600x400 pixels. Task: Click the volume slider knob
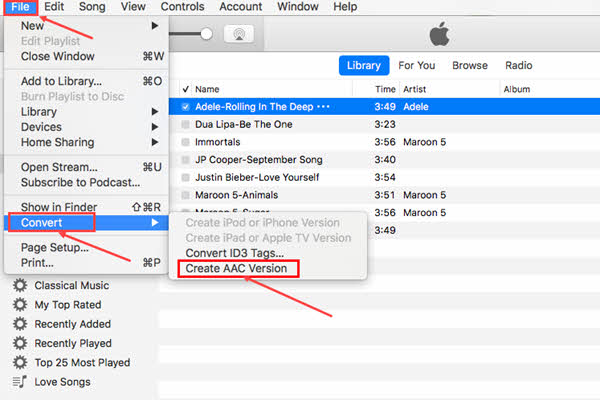coord(207,34)
